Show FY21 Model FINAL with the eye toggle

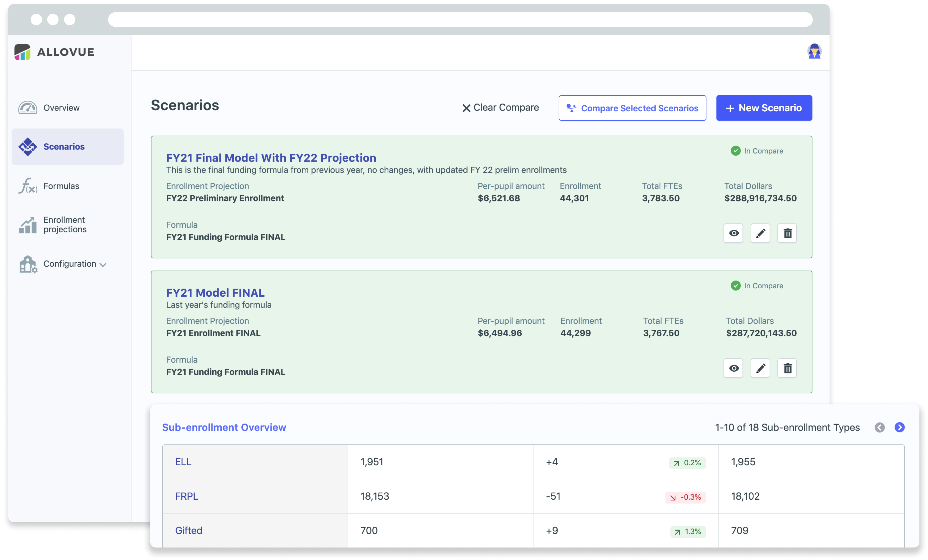point(733,368)
